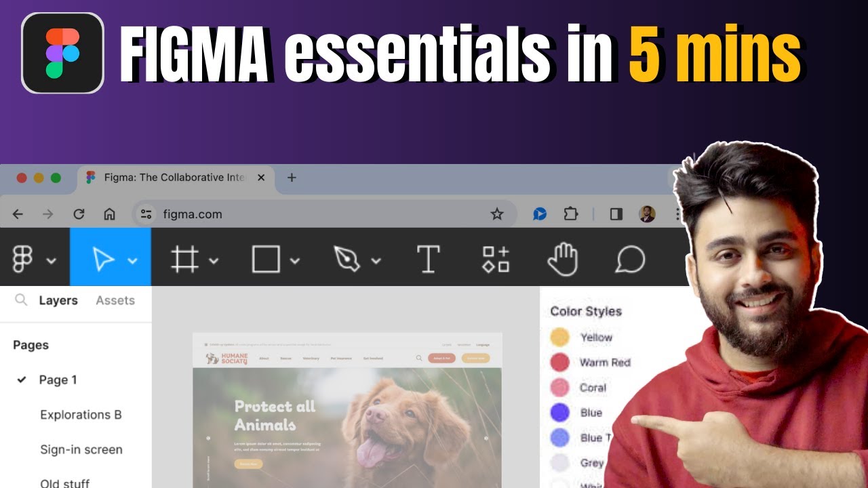Screen dimensions: 868x488
Task: Pick the Blue color style swatch
Action: tap(559, 412)
